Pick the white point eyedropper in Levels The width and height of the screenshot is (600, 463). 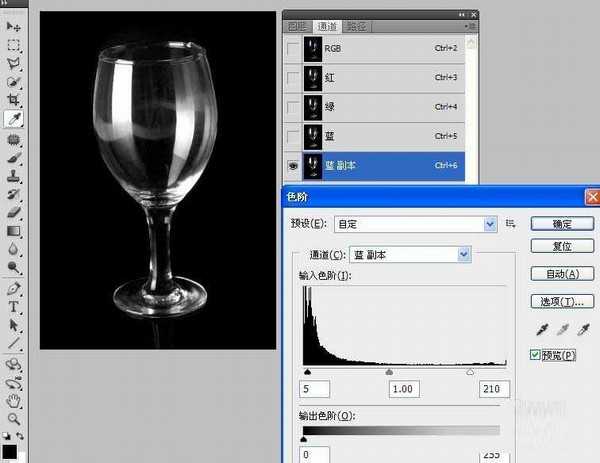coord(584,330)
